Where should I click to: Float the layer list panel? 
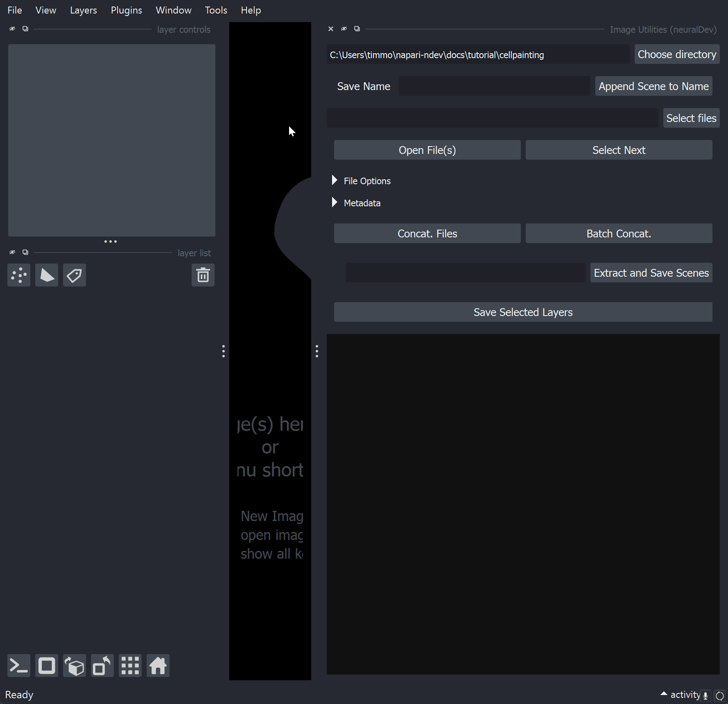tap(25, 252)
